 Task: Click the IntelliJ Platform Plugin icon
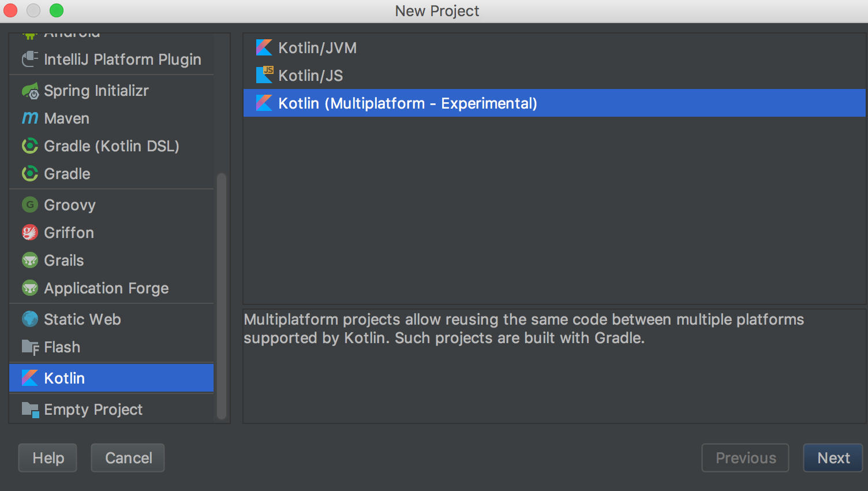[30, 59]
